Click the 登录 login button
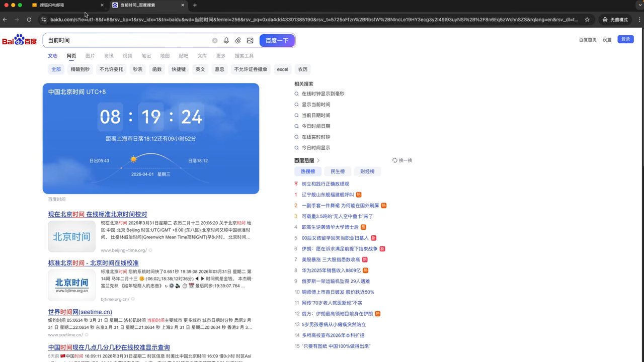 coord(625,39)
